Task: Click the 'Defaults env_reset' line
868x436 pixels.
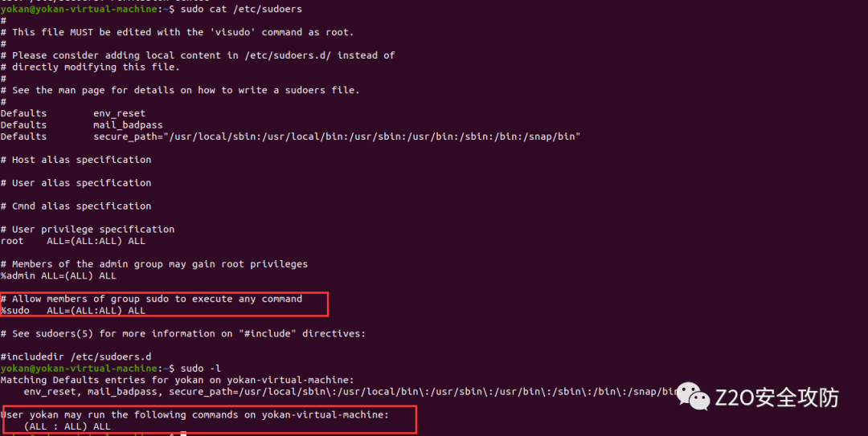Action: coord(73,113)
